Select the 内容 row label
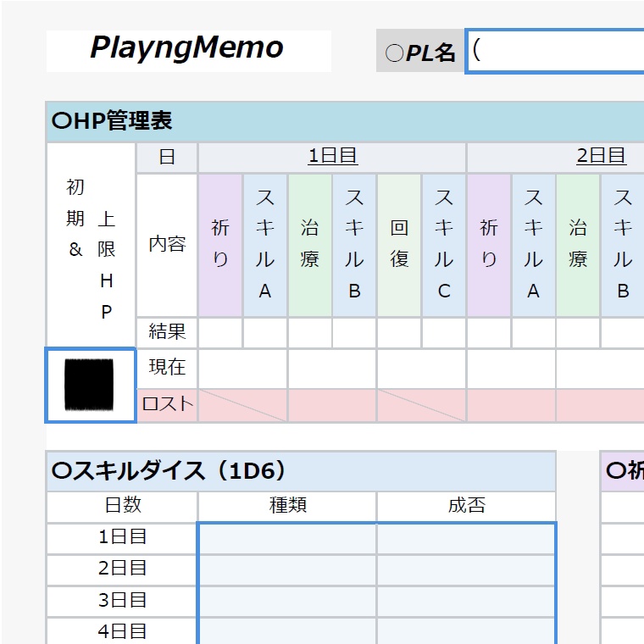This screenshot has width=644, height=644. coord(167,245)
